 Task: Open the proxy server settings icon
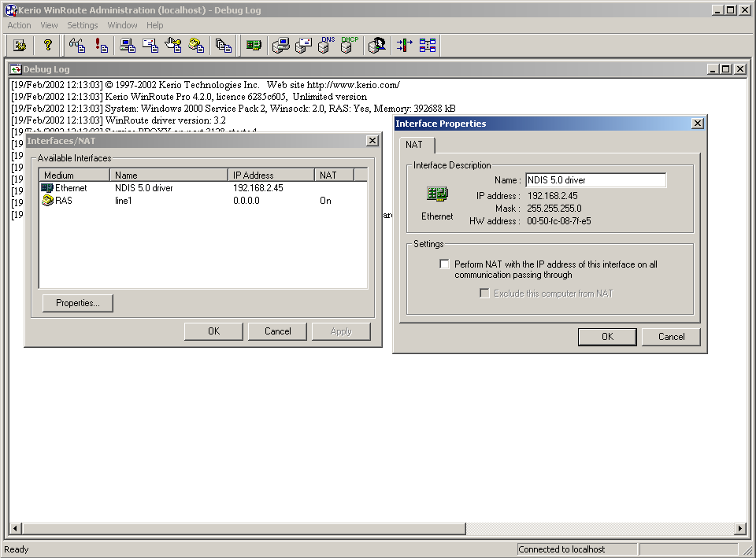280,46
